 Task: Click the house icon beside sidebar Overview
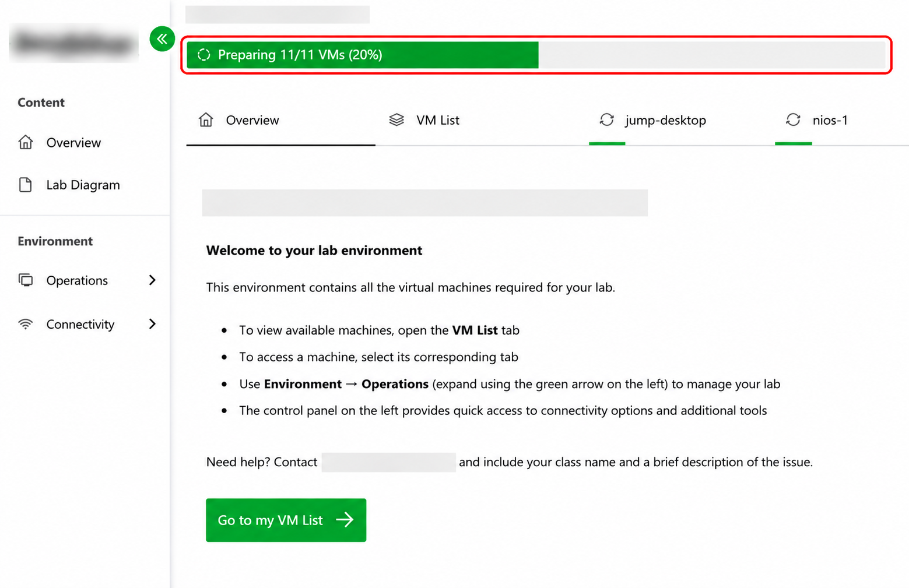pos(26,142)
